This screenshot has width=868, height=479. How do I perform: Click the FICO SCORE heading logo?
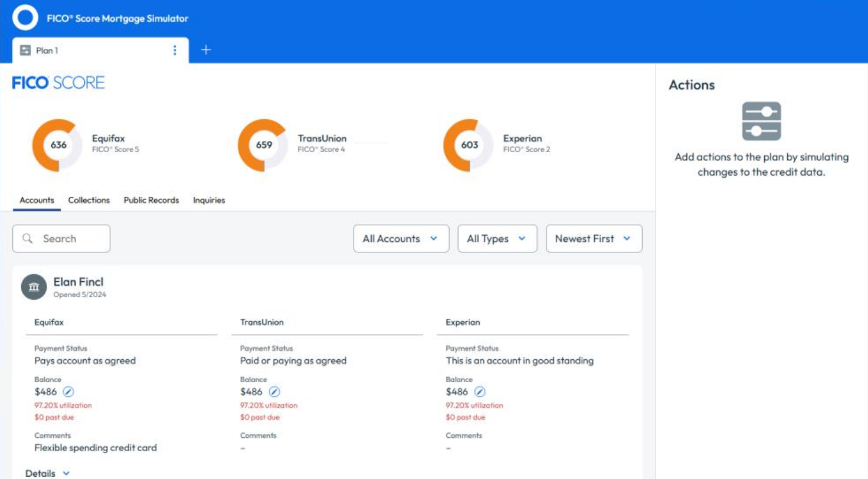coord(58,83)
